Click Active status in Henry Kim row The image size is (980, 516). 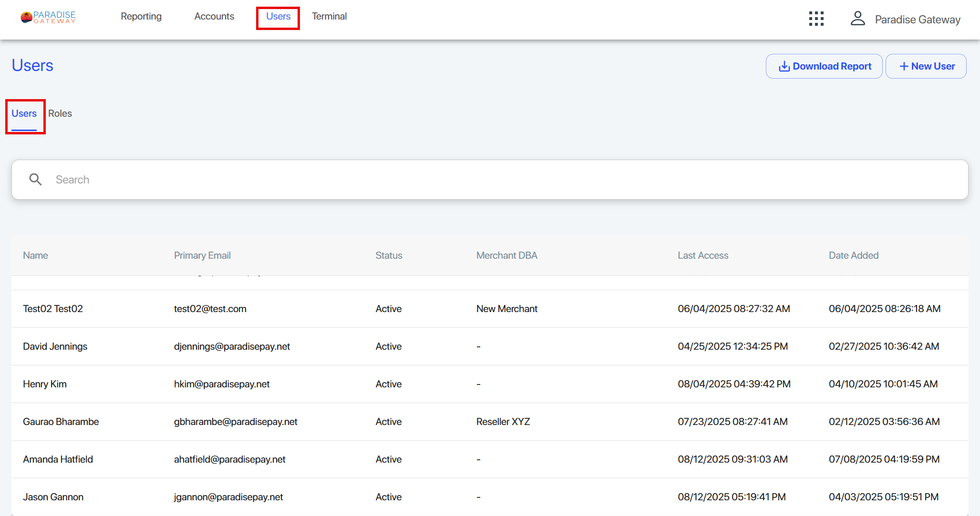(389, 384)
